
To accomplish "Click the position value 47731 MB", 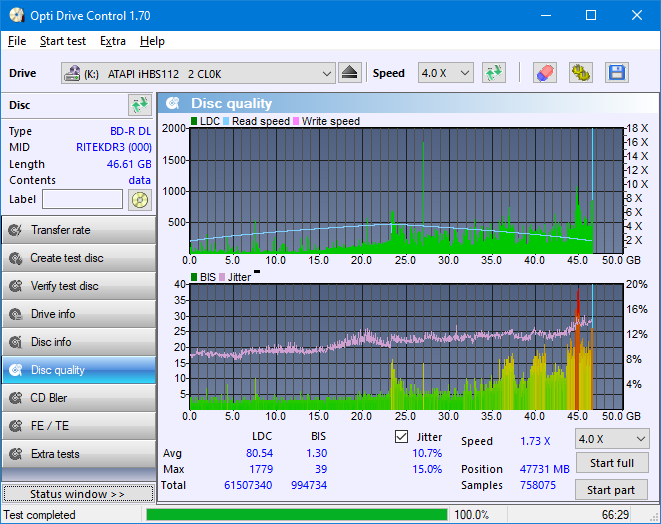I will coord(545,469).
